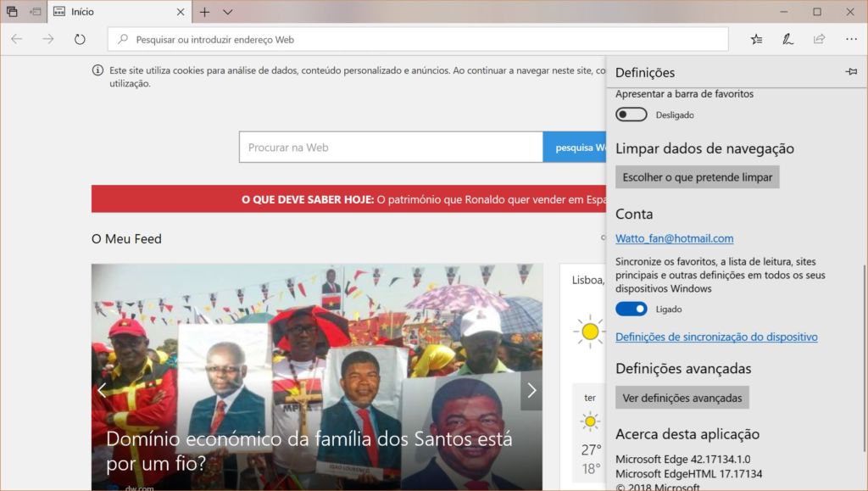Click the settings pane scrollbar

864,357
